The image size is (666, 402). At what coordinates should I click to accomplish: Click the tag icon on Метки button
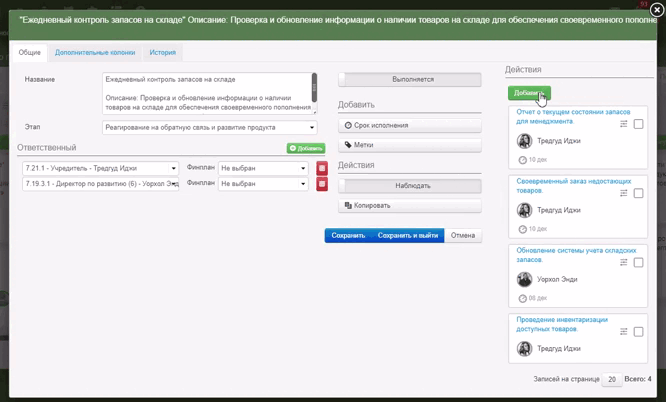click(x=348, y=145)
